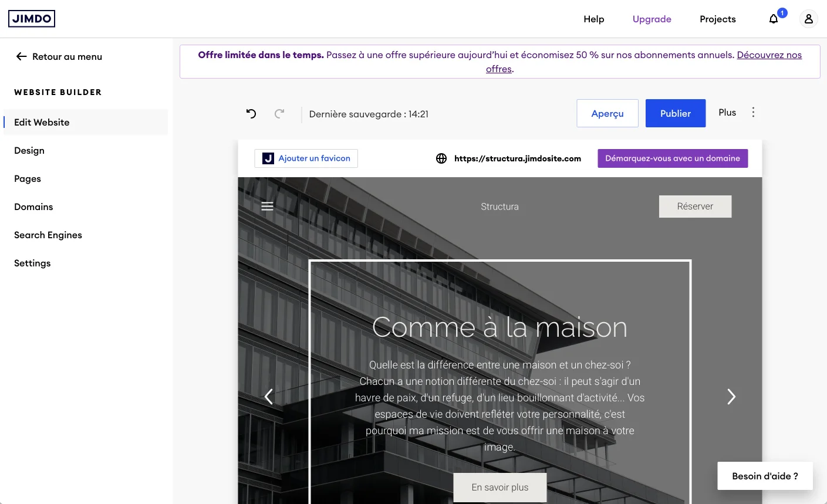Click the back arrow Retour au menu
827x504 pixels.
(x=22, y=56)
